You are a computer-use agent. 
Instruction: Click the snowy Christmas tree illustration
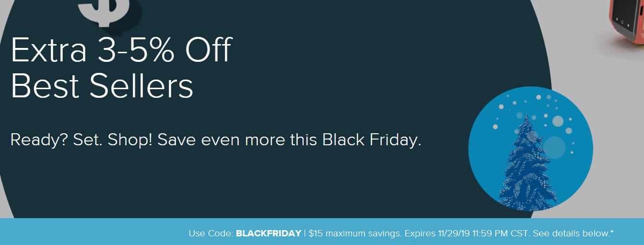pos(528,162)
